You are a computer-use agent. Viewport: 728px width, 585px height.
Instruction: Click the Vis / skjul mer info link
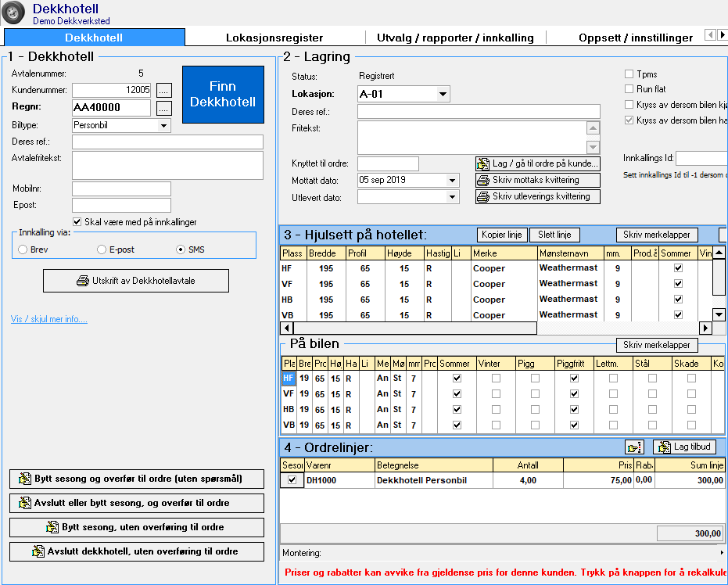48,319
